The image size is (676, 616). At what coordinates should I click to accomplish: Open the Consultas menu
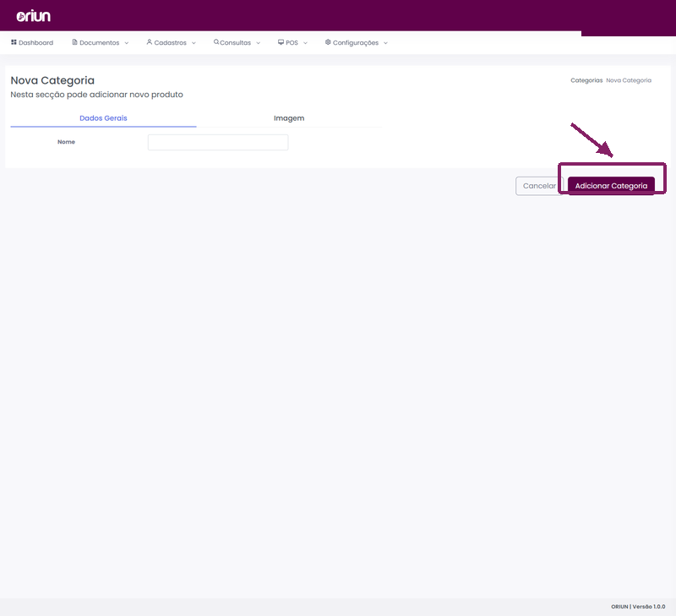pos(237,43)
